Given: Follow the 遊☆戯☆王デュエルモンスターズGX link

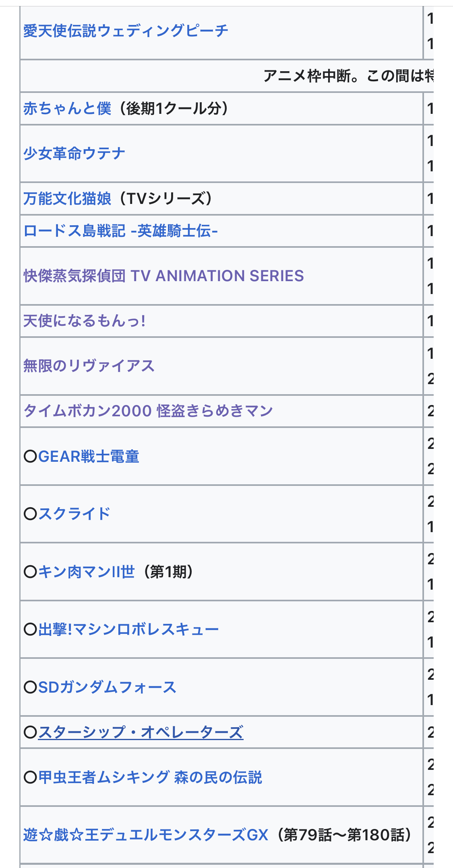Looking at the screenshot, I should [x=146, y=835].
